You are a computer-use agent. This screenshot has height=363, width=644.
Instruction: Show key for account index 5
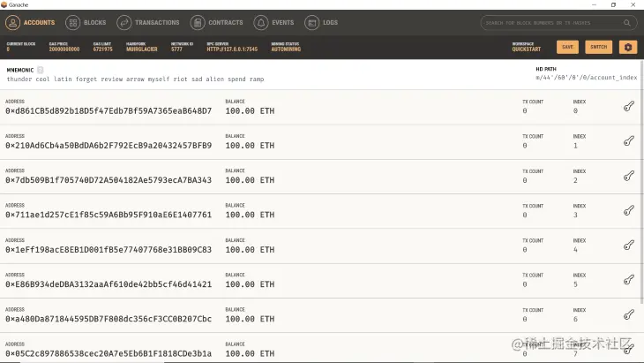pos(629,280)
